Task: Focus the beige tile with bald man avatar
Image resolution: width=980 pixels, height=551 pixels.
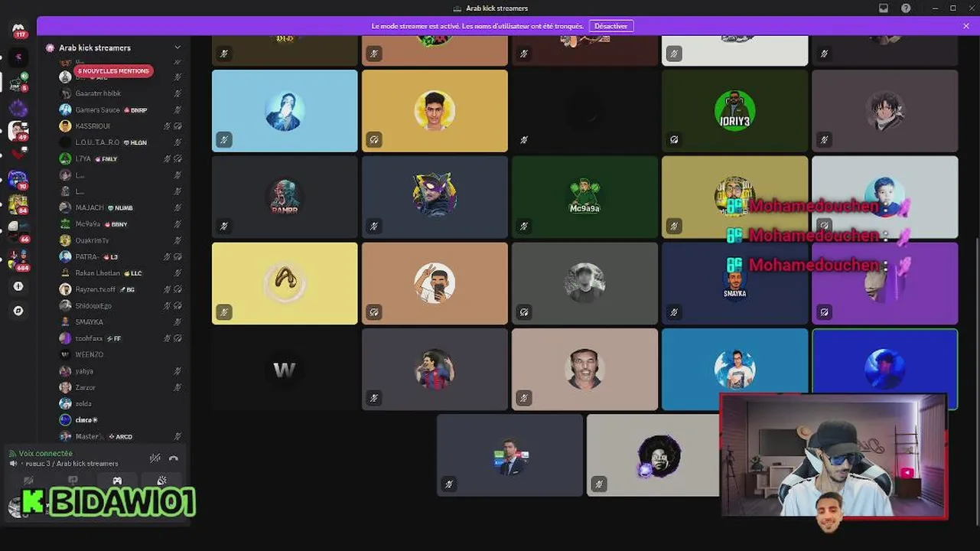Action: pos(584,370)
